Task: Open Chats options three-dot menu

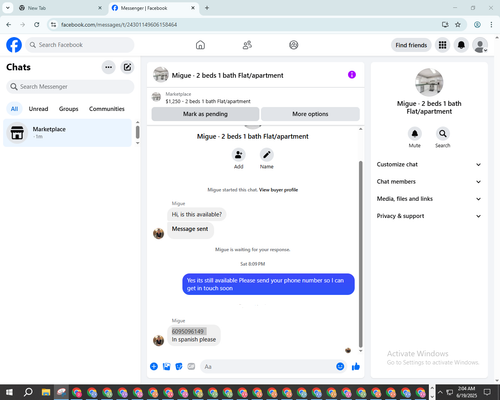Action: coord(108,67)
